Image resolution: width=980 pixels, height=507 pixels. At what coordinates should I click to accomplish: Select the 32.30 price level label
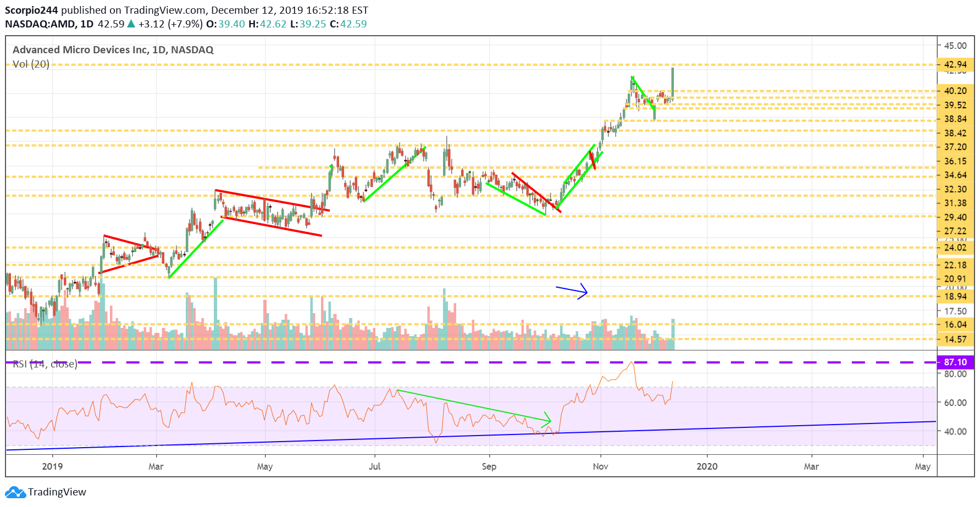[955, 190]
